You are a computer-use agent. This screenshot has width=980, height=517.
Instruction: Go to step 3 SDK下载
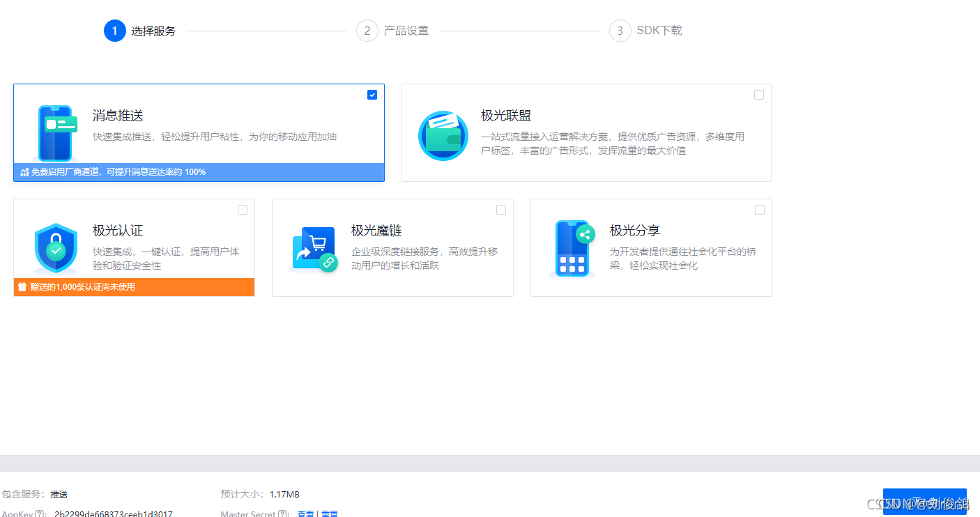coord(645,31)
